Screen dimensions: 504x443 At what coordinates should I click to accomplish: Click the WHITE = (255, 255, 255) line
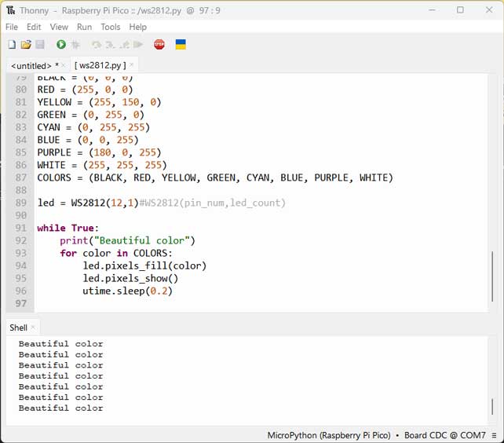102,165
